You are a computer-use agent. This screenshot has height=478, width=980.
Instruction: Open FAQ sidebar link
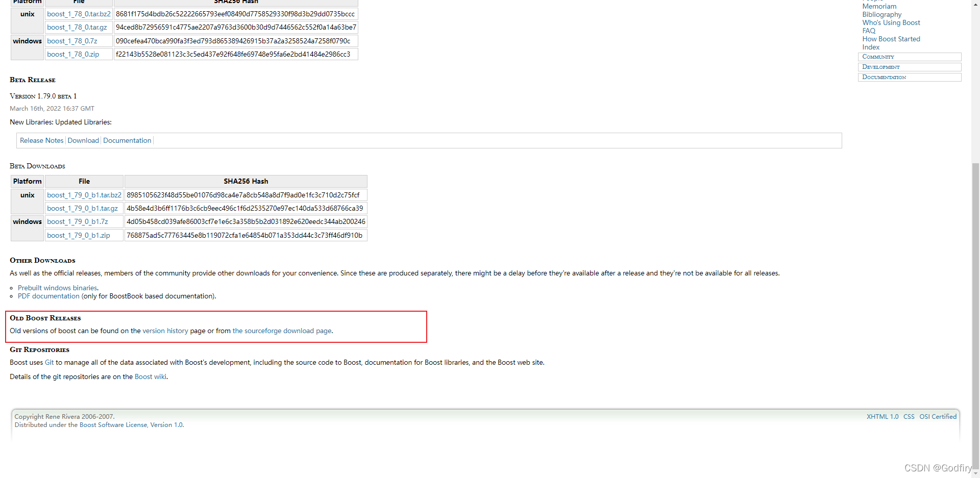[x=869, y=31]
